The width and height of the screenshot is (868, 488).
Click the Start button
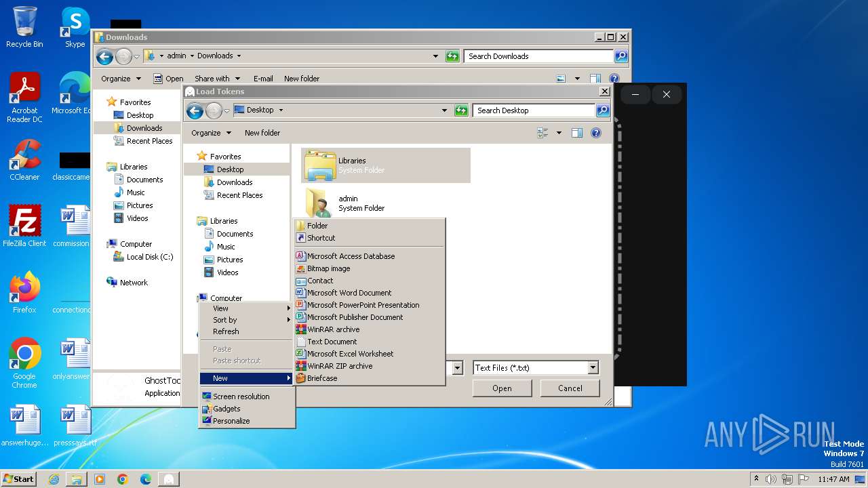[18, 479]
